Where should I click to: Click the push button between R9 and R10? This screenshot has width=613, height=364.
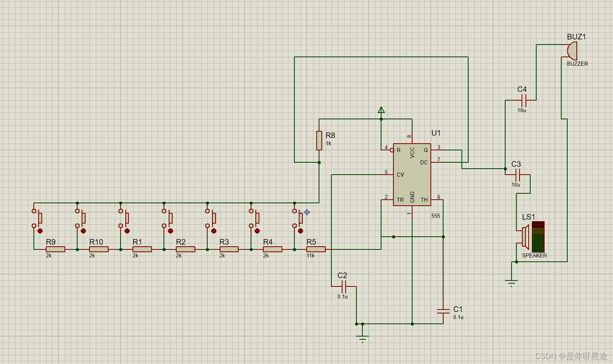(80, 218)
